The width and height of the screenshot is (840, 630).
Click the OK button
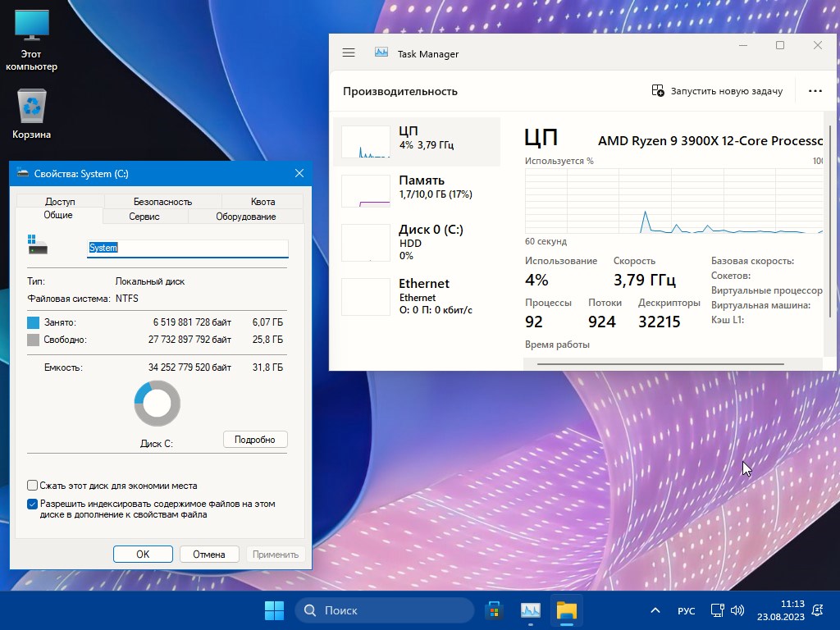click(x=143, y=554)
